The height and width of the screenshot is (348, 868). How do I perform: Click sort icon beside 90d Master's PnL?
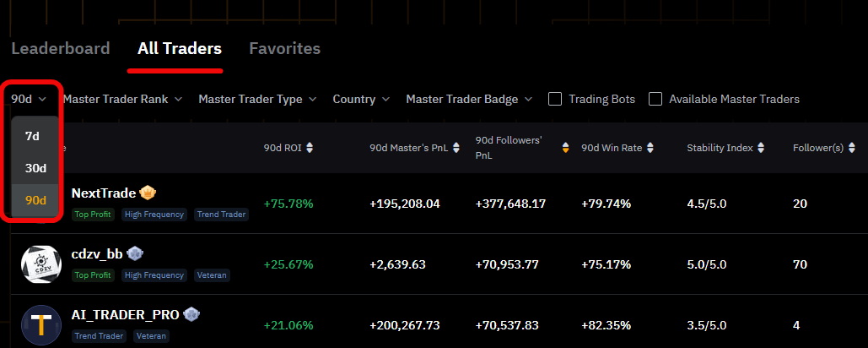coord(456,148)
